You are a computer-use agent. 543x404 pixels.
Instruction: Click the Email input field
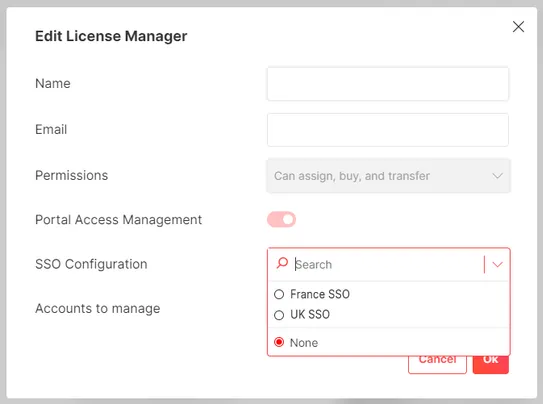388,130
